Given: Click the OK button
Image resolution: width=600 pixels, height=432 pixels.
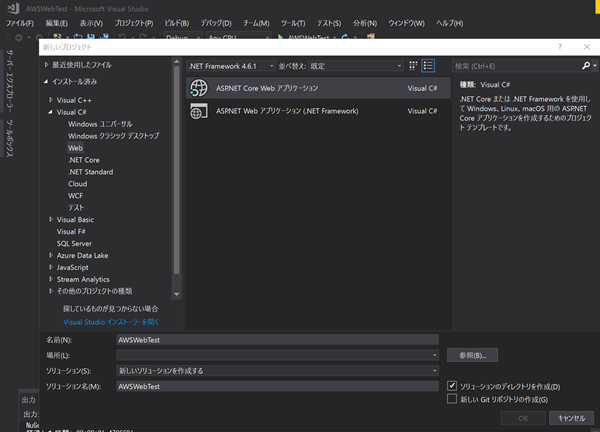Looking at the screenshot, I should tap(523, 418).
